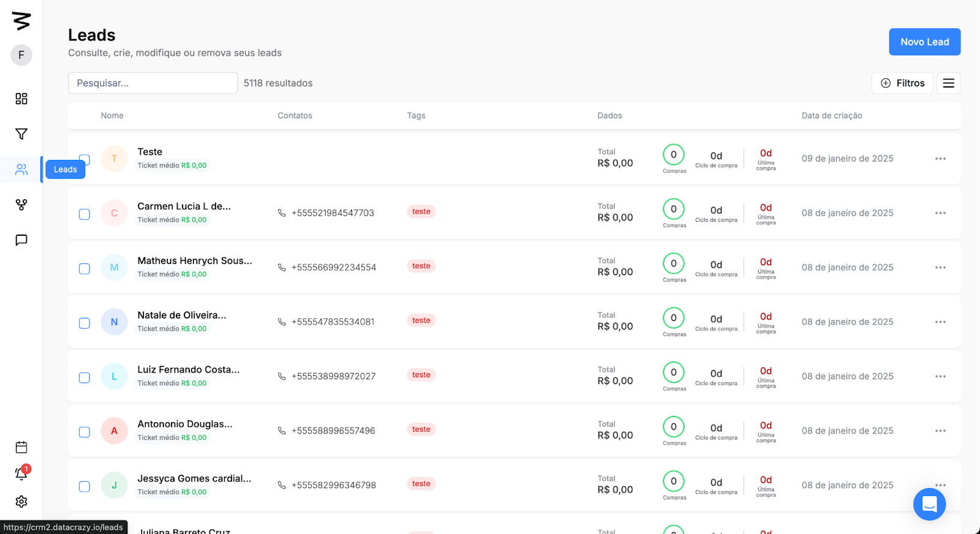Open the Leads people icon in sidebar

[x=21, y=170]
